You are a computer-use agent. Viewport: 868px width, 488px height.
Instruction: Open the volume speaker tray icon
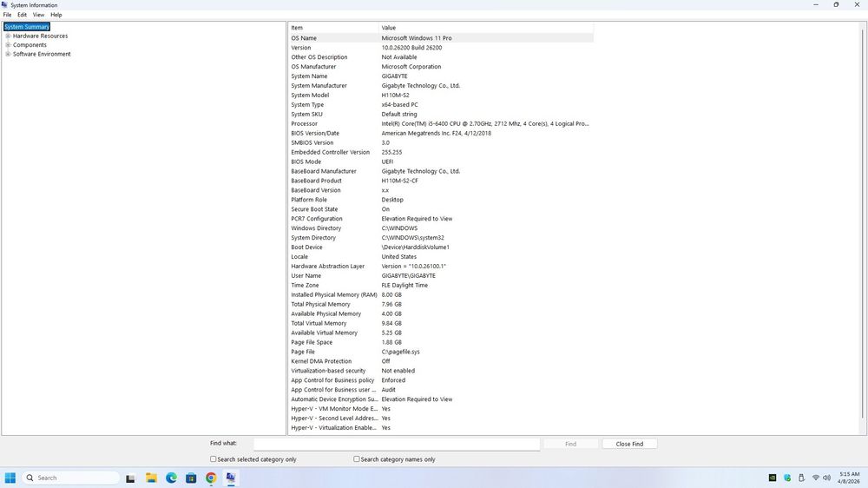[827, 478]
